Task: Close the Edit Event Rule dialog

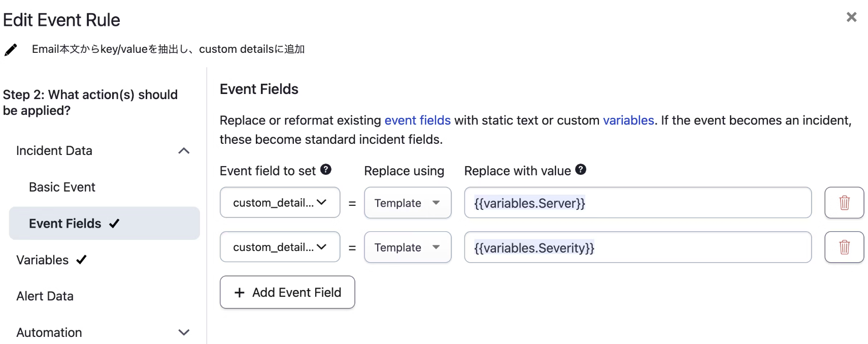Action: (851, 17)
